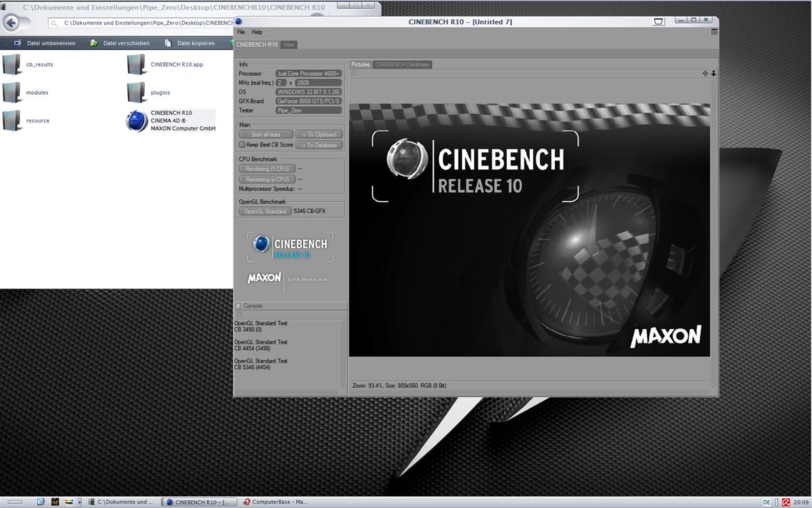
Task: Click the OS field showing WINDOWS 32 BIT
Action: (x=309, y=91)
